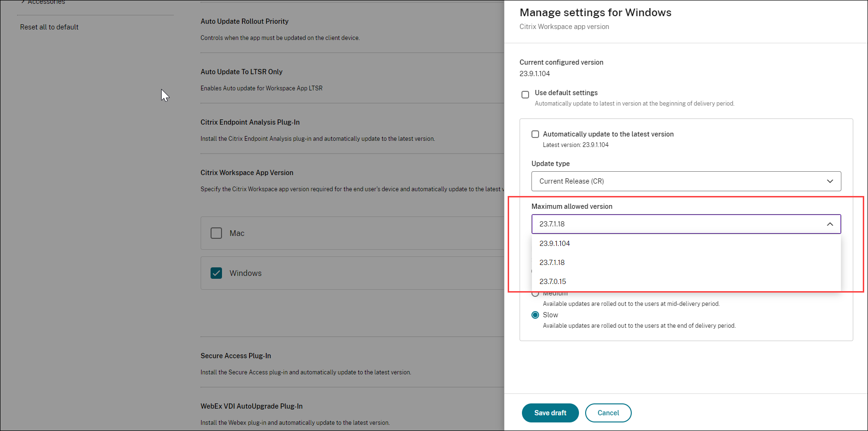
Task: Tick the Mac platform checkbox
Action: [216, 233]
